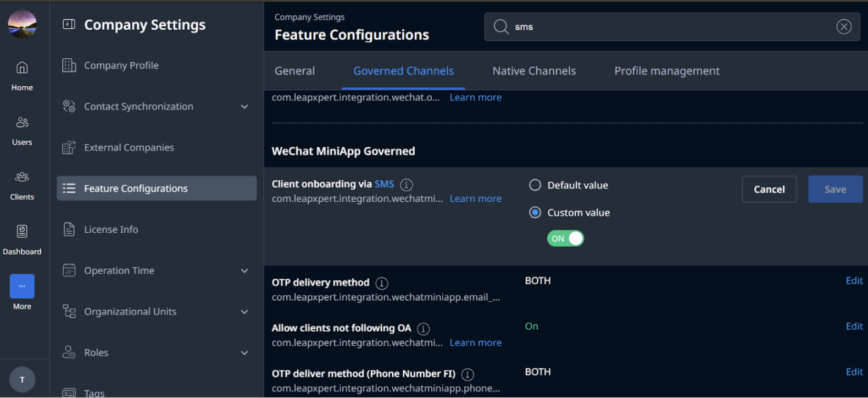Open the Dashboard icon
868x398 pixels.
(x=22, y=231)
